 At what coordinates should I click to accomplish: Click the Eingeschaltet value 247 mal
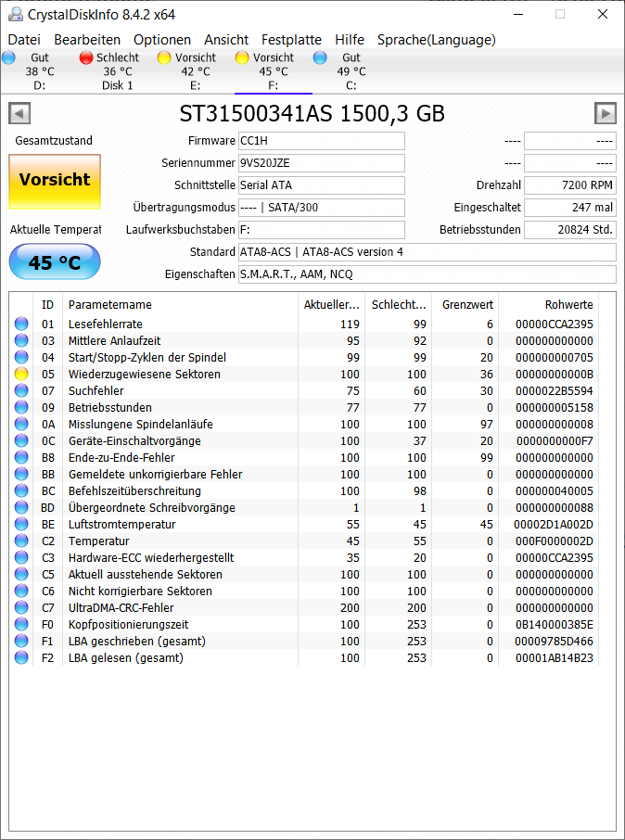pos(569,208)
